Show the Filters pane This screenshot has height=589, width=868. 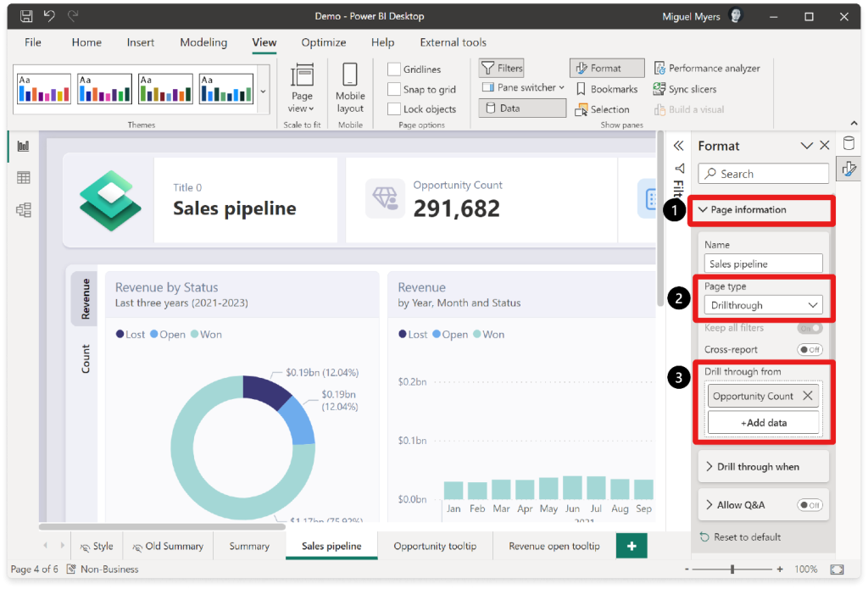[502, 68]
